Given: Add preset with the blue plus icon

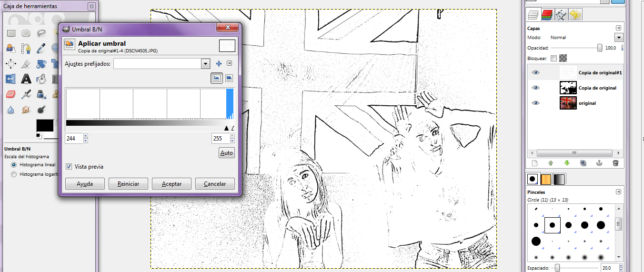Looking at the screenshot, I should point(219,63).
